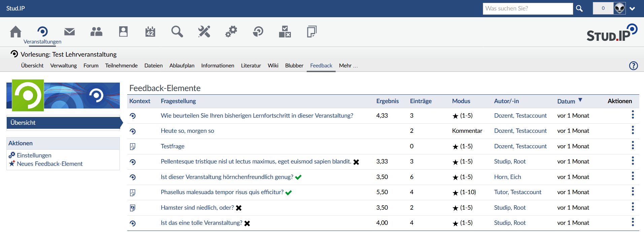Go to the Start home icon
The height and width of the screenshot is (240, 644).
[15, 32]
